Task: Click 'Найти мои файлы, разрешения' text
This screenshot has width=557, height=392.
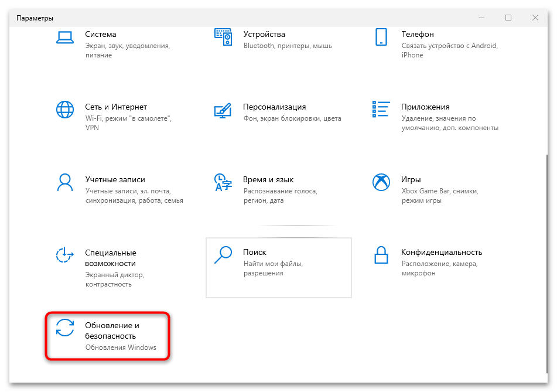Action: pyautogui.click(x=273, y=268)
